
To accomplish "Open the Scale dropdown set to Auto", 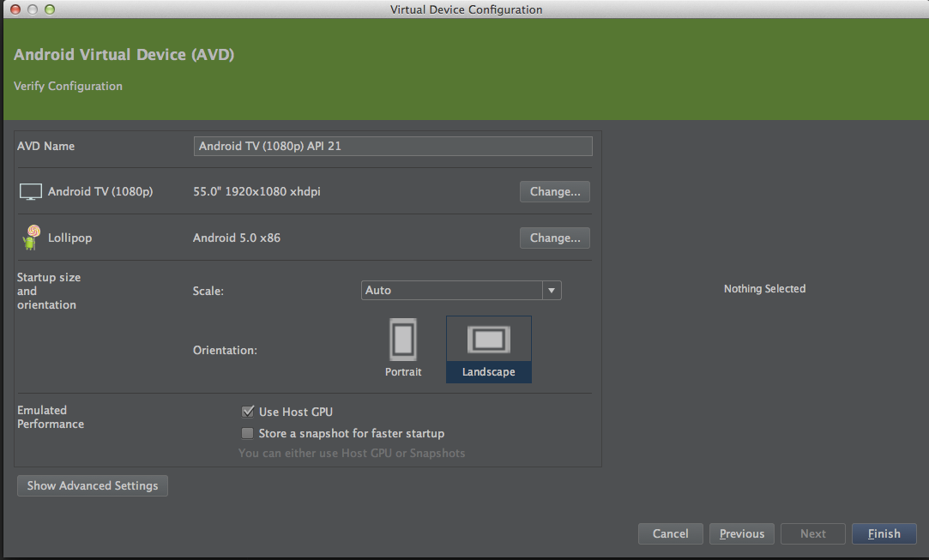I will tap(452, 291).
